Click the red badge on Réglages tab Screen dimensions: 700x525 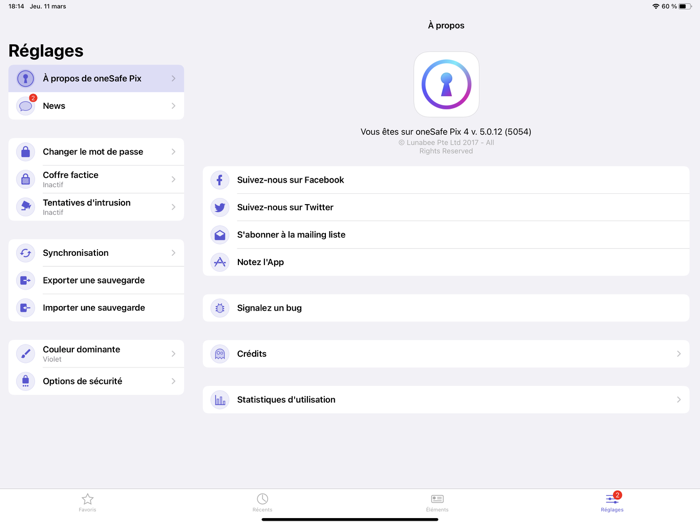pyautogui.click(x=617, y=495)
